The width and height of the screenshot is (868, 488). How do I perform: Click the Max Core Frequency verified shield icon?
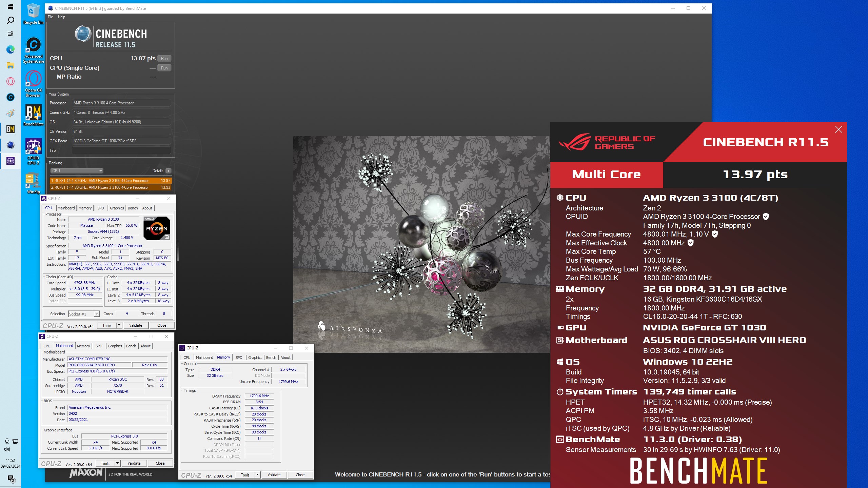(715, 234)
